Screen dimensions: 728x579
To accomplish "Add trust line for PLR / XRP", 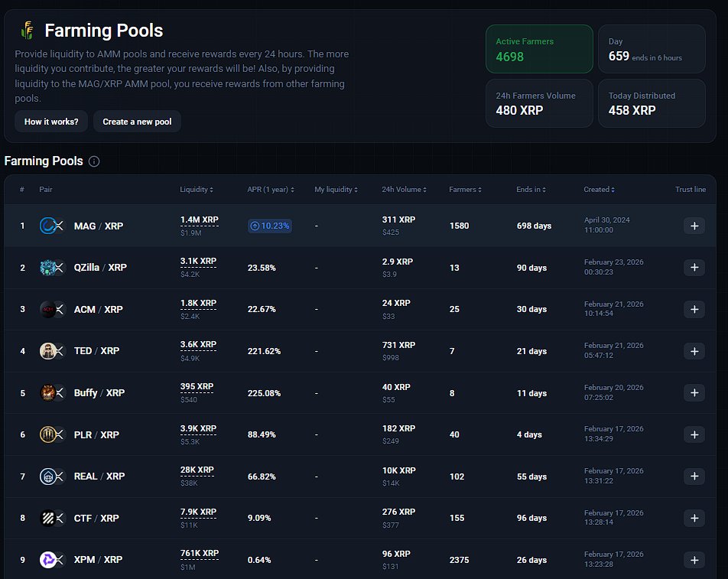I will (x=694, y=434).
